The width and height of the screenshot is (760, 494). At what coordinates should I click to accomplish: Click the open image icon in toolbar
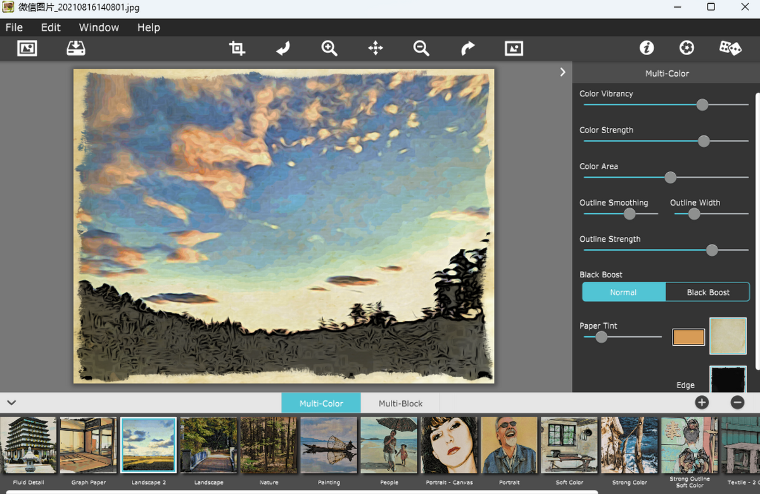(27, 48)
